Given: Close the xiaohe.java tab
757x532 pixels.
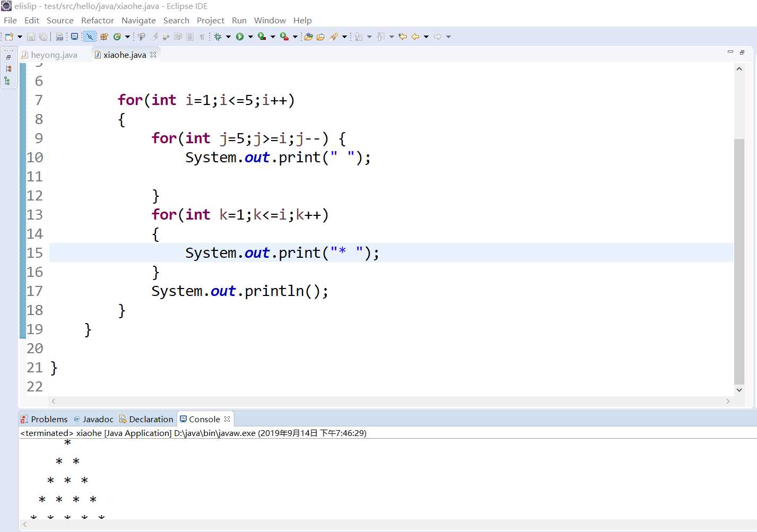Looking at the screenshot, I should (153, 55).
